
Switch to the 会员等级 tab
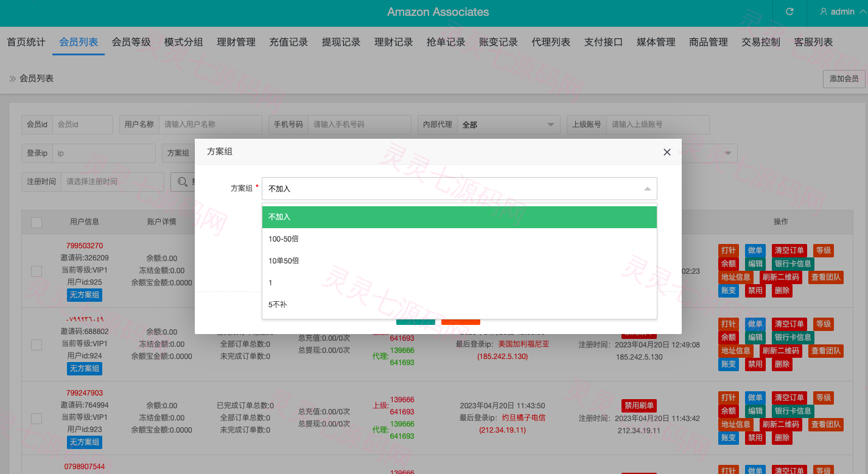pos(131,42)
